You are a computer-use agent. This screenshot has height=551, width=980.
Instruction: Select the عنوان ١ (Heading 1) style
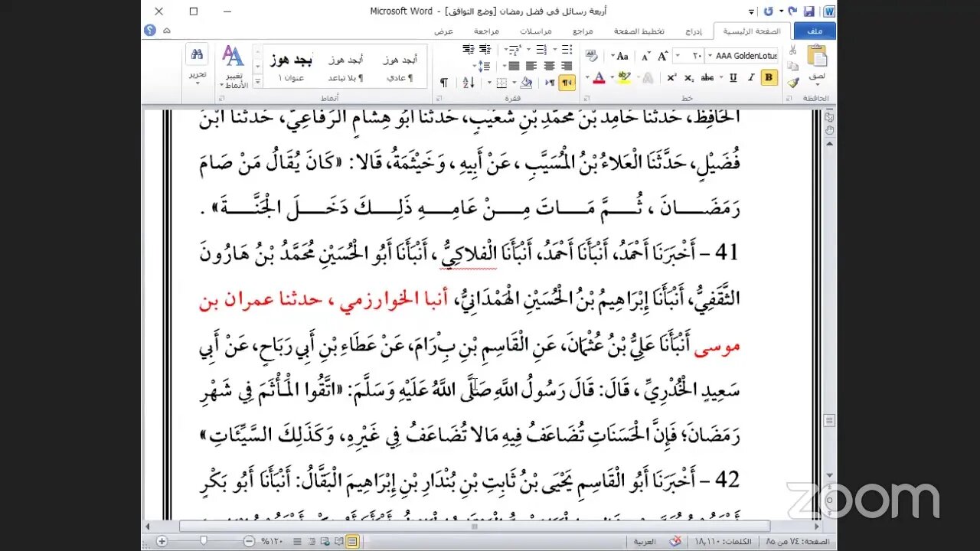291,68
